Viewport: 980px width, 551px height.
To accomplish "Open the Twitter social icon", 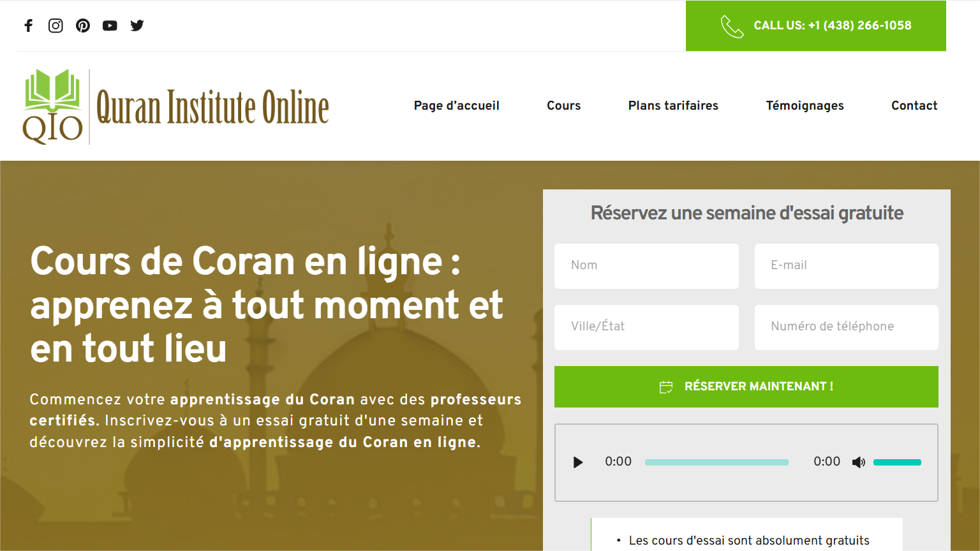I will click(137, 26).
